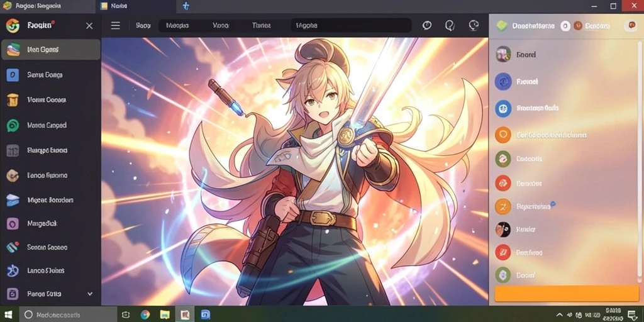
Task: Close the left sidebar with the X icon
Action: 89,25
